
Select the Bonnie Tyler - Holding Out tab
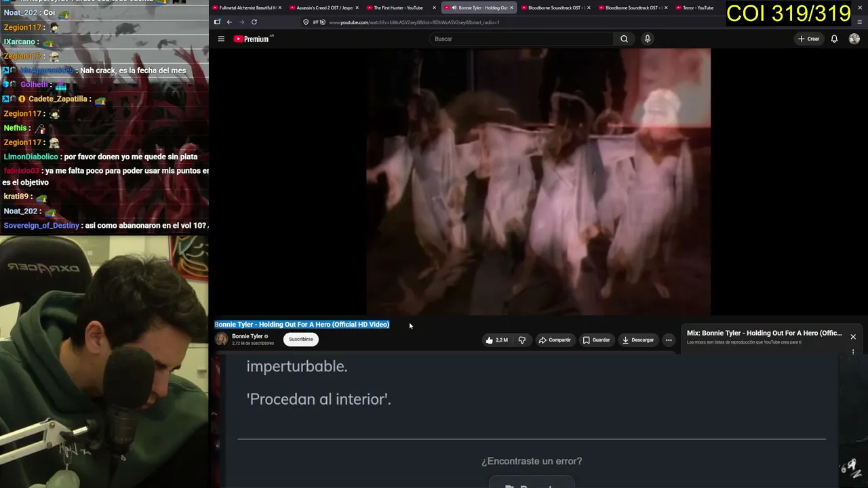[480, 7]
